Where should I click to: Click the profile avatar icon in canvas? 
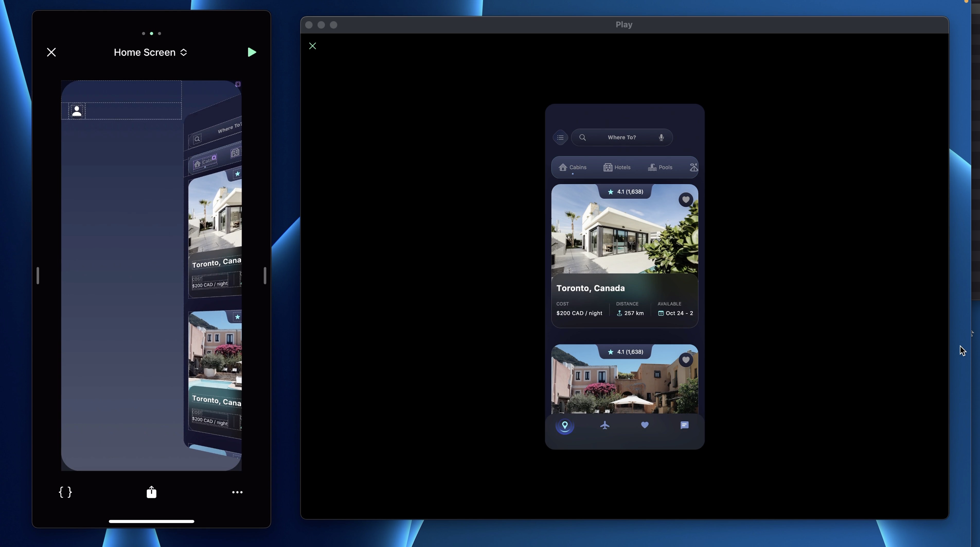pyautogui.click(x=77, y=111)
